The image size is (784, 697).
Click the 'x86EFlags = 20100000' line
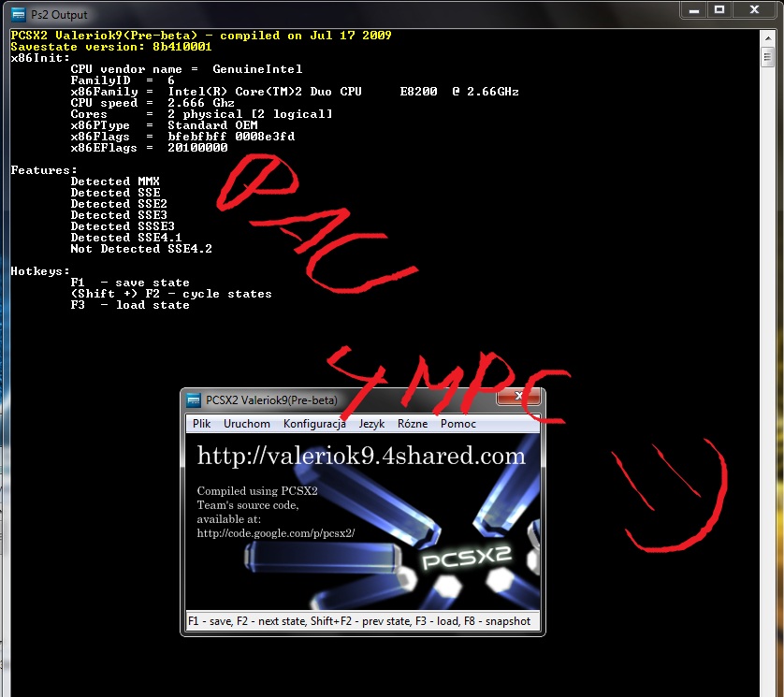(149, 148)
